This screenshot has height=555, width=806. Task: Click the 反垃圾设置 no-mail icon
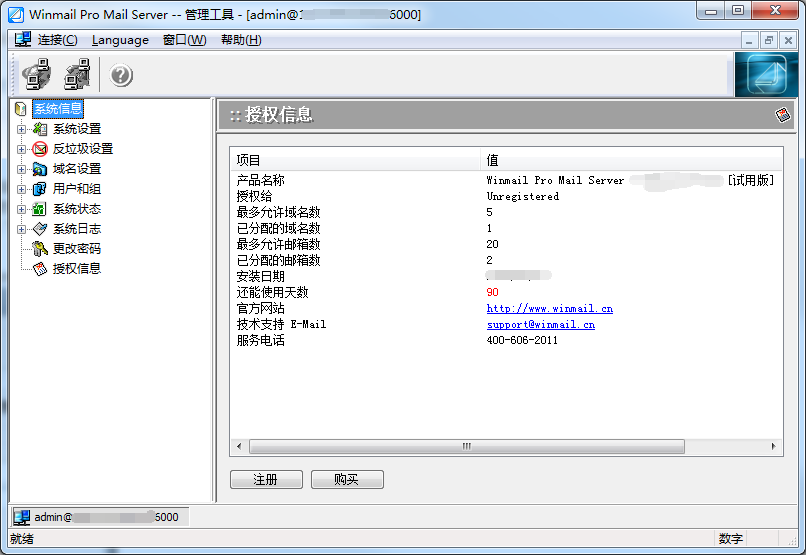40,149
